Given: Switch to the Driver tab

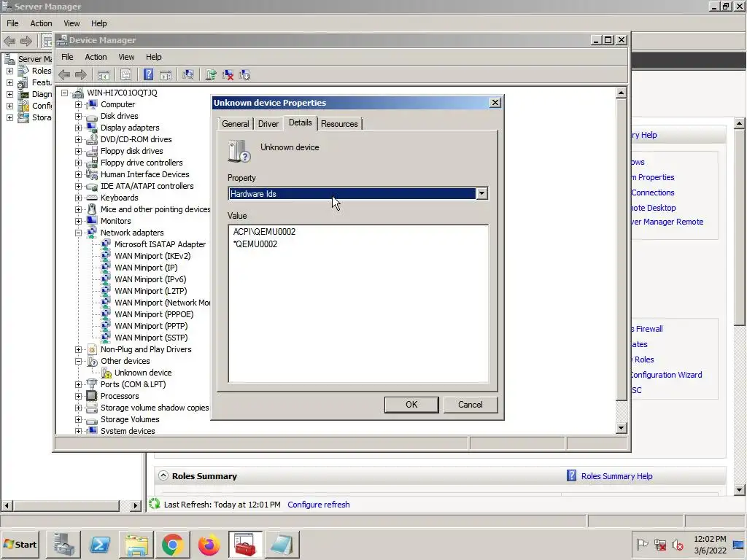Looking at the screenshot, I should 268,124.
